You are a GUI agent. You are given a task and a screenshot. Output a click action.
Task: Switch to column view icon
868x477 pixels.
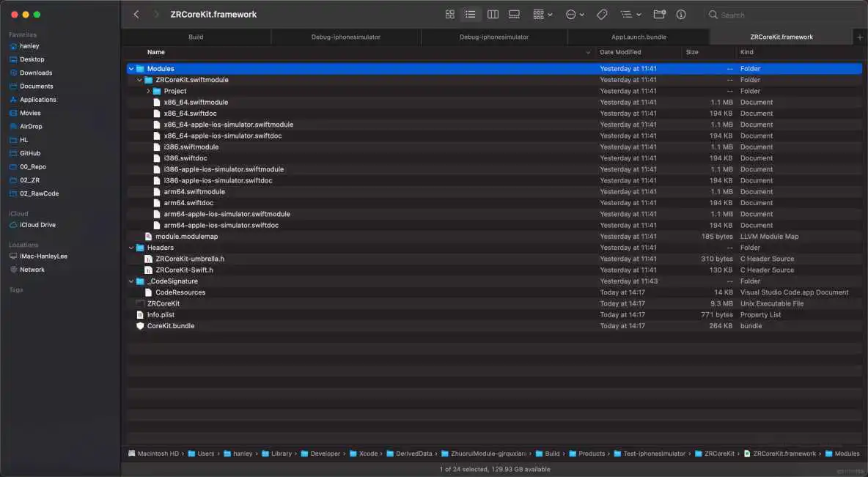pyautogui.click(x=493, y=15)
